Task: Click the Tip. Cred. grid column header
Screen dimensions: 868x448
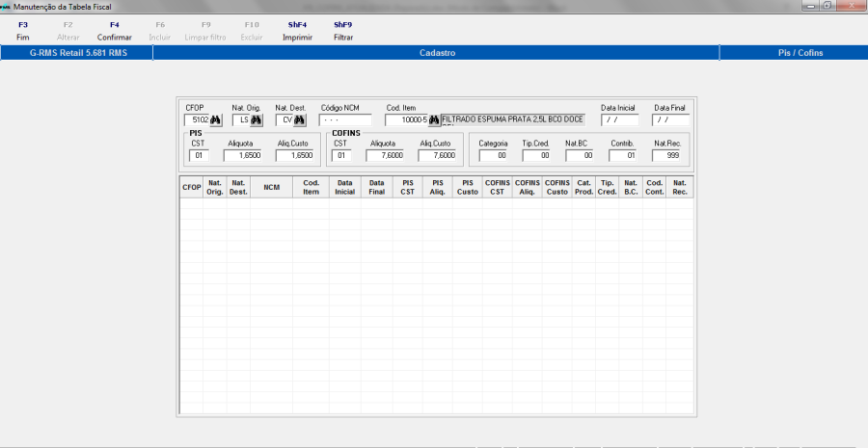Action: pos(608,188)
